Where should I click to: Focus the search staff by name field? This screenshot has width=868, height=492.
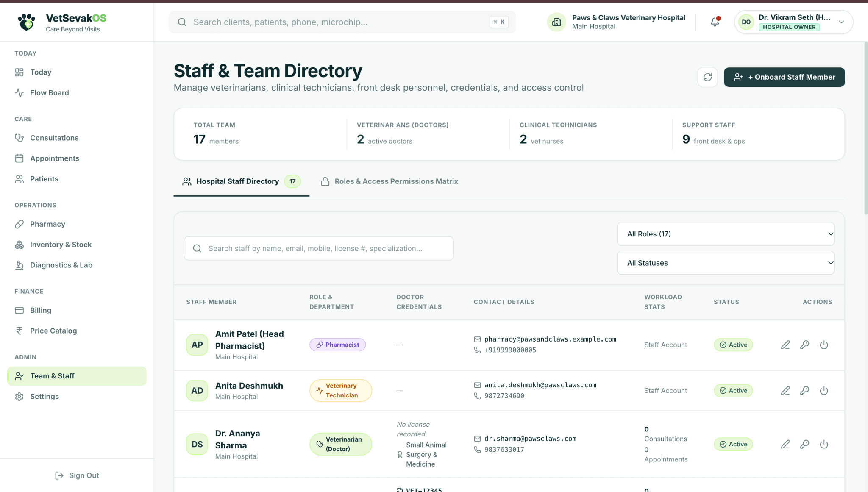tap(319, 248)
